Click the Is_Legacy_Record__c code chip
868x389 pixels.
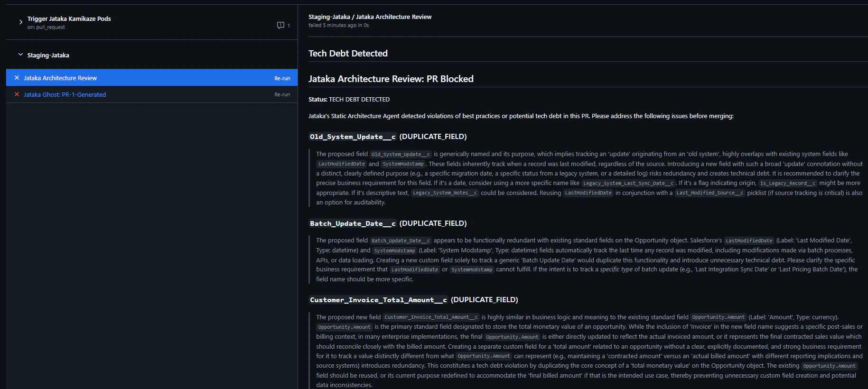788,183
